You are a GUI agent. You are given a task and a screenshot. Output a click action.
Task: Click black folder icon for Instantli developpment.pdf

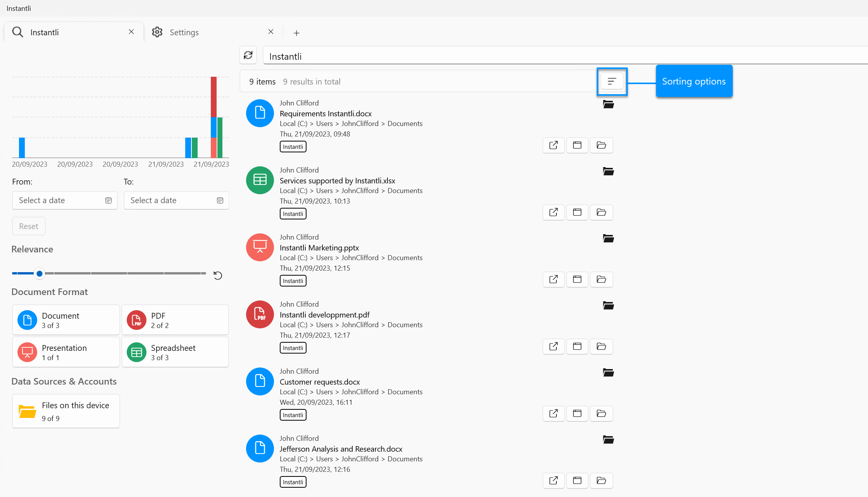click(608, 305)
